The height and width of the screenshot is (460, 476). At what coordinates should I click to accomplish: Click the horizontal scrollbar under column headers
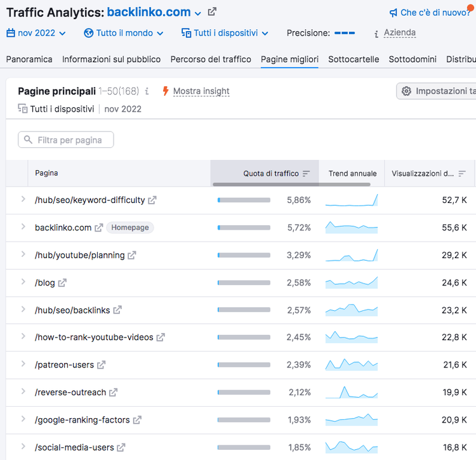(x=291, y=185)
